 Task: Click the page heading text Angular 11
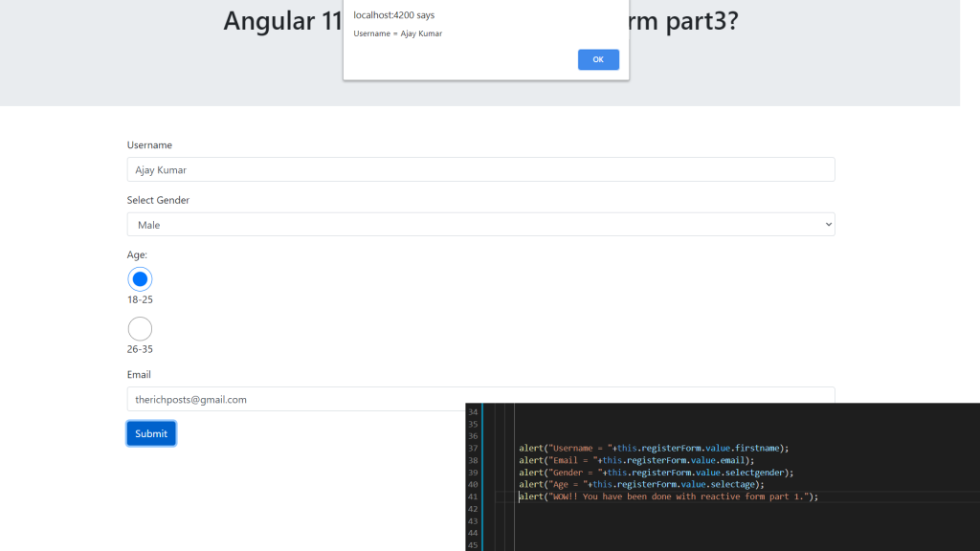[x=278, y=21]
